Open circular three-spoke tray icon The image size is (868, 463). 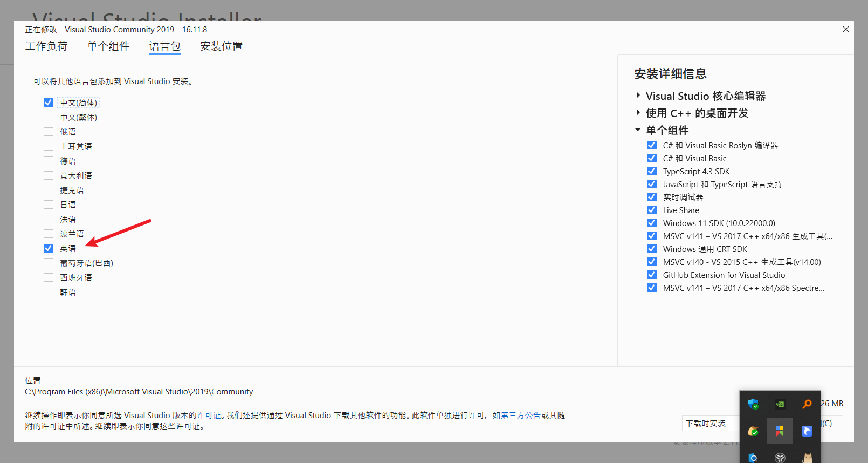pos(780,458)
